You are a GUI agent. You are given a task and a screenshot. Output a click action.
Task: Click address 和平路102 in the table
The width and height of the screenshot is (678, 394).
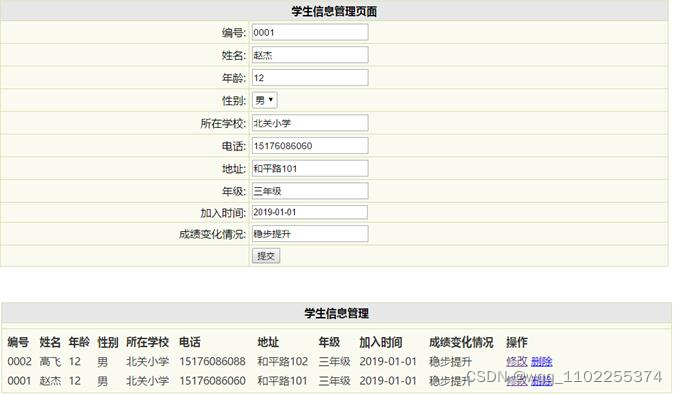coord(282,361)
